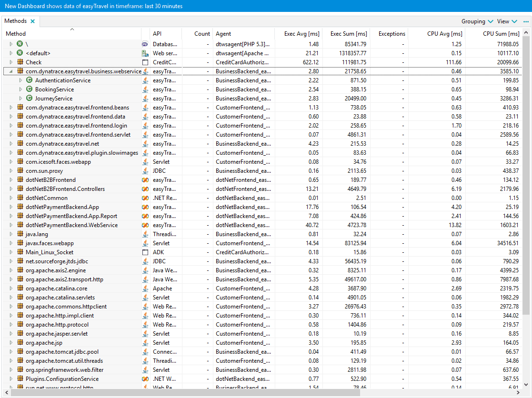532x398 pixels.
Task: Click the package icon of org.apache.axis2.engine
Action: tap(20, 270)
